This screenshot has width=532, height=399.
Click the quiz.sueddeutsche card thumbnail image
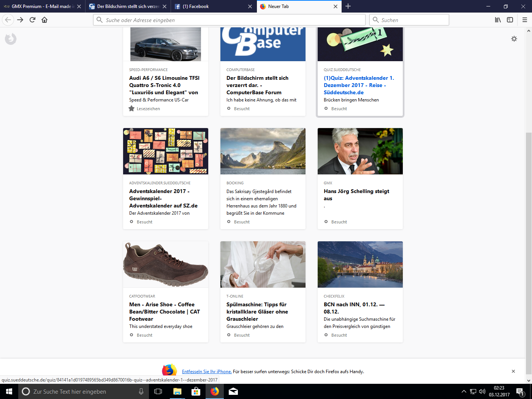coord(360,44)
